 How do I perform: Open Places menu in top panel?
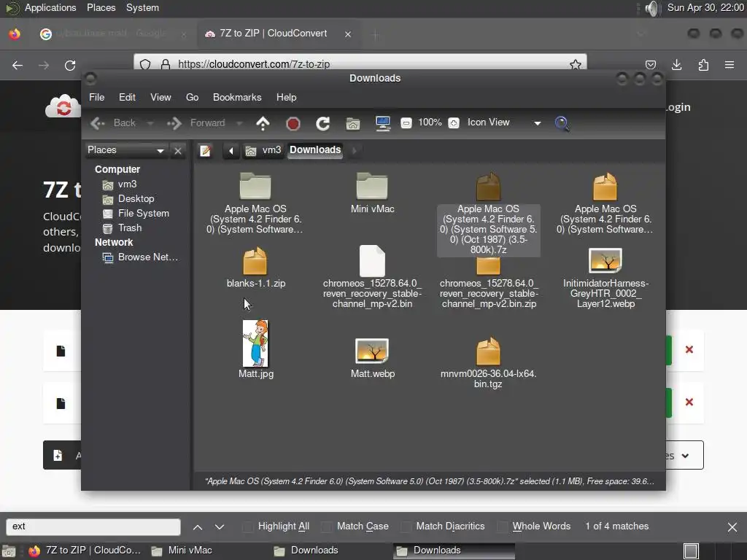pos(101,8)
